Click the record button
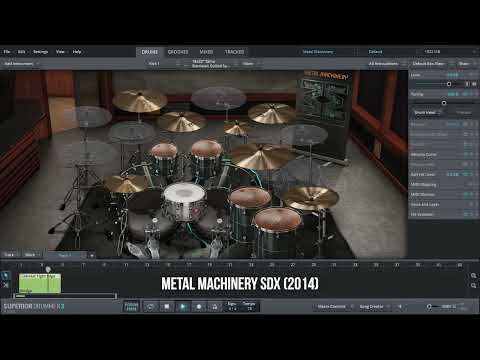Screen dimensions: 480x360 (199, 307)
